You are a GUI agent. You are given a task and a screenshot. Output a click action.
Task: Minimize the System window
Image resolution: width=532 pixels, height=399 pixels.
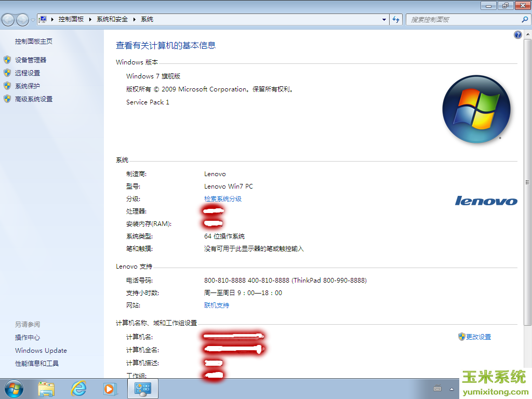[488, 6]
